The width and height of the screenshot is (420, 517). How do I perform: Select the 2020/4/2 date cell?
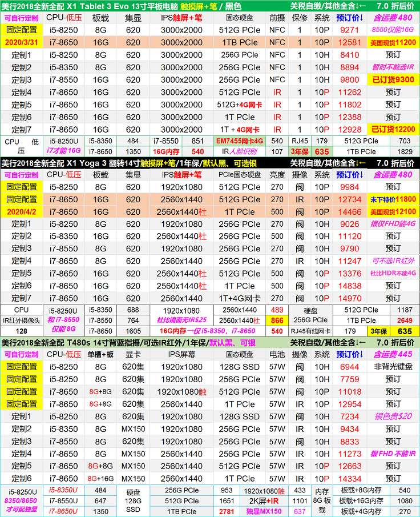21,212
